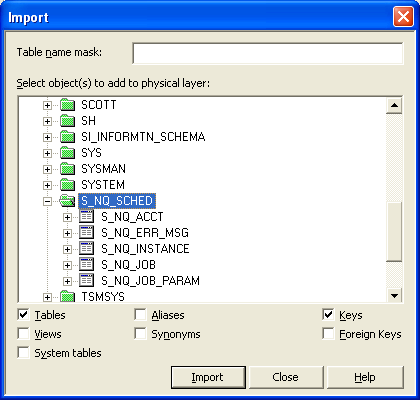Click the S_NQ_JOB_PARAM table icon
The width and height of the screenshot is (420, 400).
[87, 281]
